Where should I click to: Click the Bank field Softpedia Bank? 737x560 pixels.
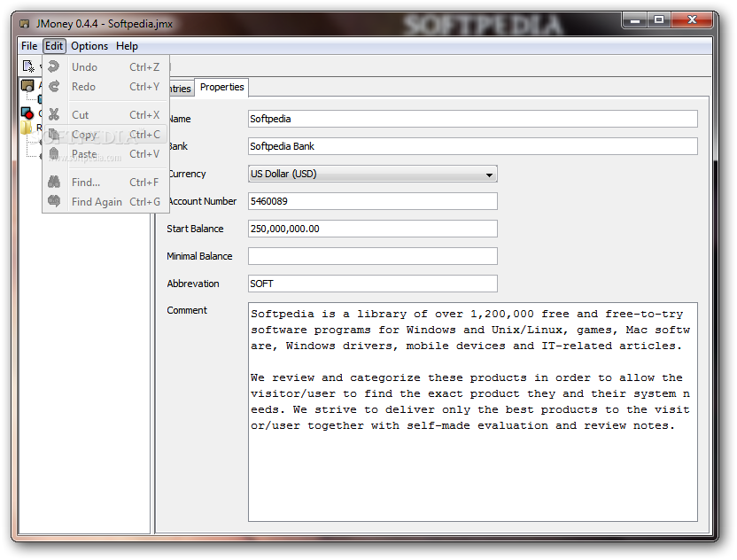472,146
